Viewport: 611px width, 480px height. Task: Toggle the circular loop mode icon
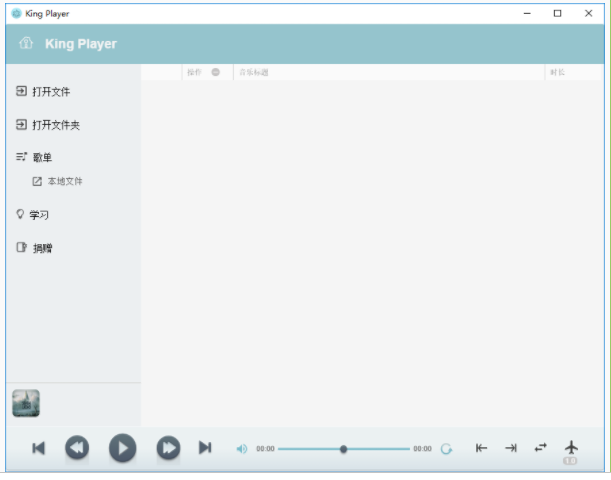[446, 449]
